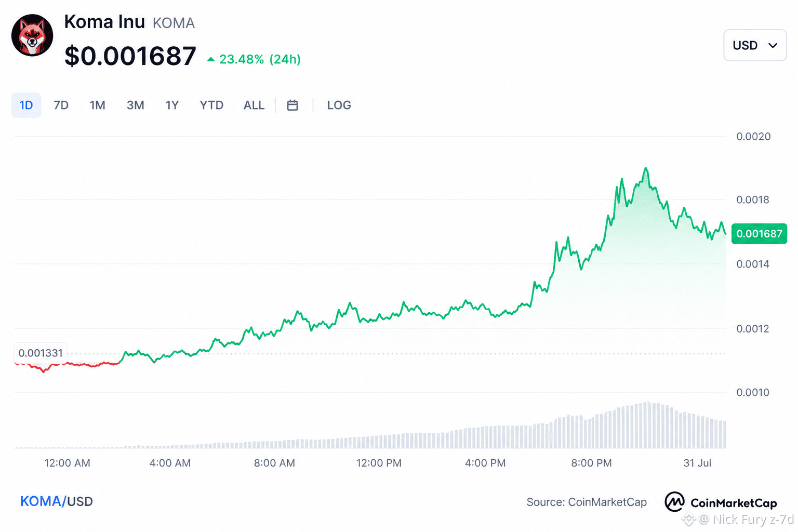Select the 1M chart range
This screenshot has height=532, width=798.
[x=97, y=105]
